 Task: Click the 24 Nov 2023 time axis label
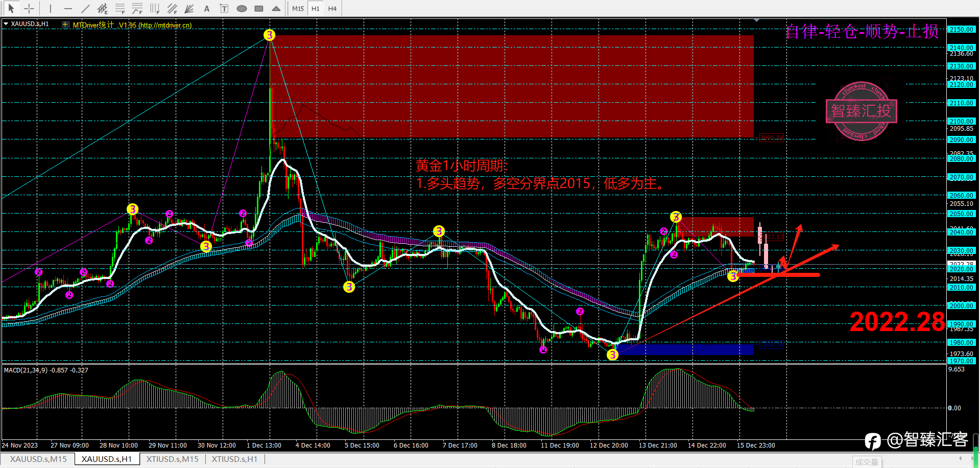pyautogui.click(x=20, y=445)
